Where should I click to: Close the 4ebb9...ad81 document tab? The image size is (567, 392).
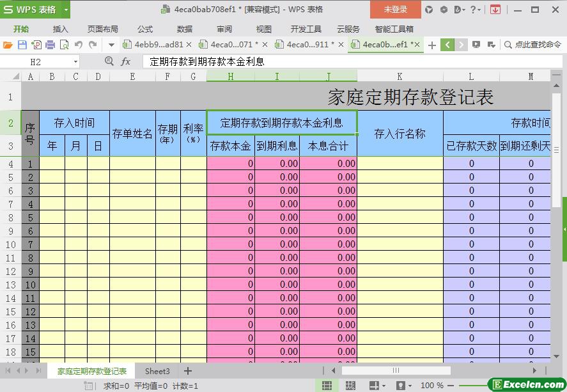(x=189, y=45)
